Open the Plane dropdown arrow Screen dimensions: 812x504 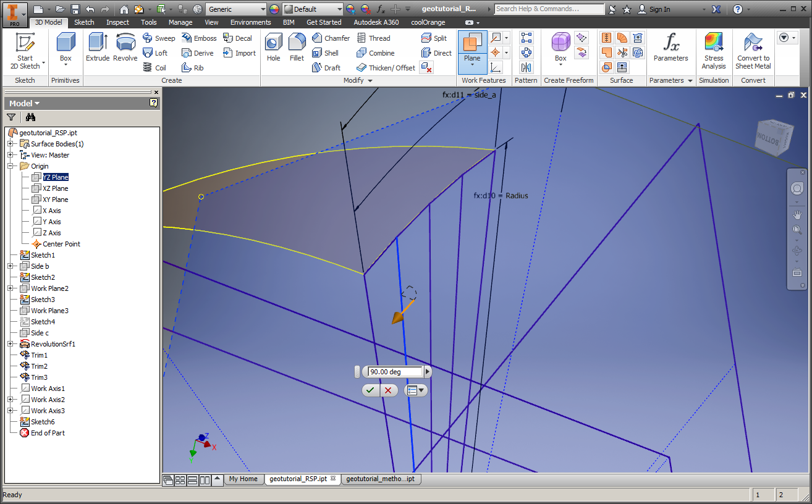[x=472, y=64]
